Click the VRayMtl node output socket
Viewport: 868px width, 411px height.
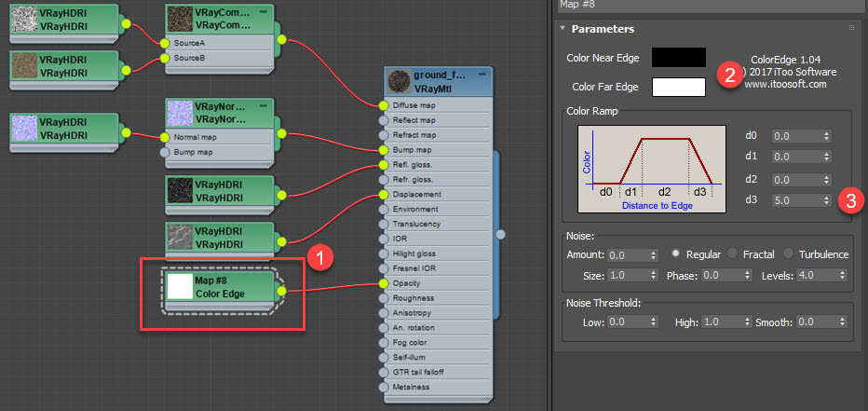click(x=500, y=235)
